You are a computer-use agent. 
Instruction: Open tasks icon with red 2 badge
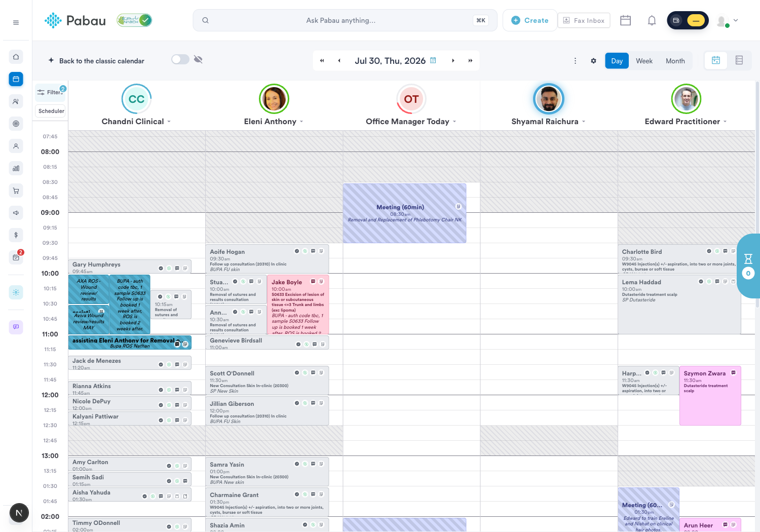pos(16,257)
